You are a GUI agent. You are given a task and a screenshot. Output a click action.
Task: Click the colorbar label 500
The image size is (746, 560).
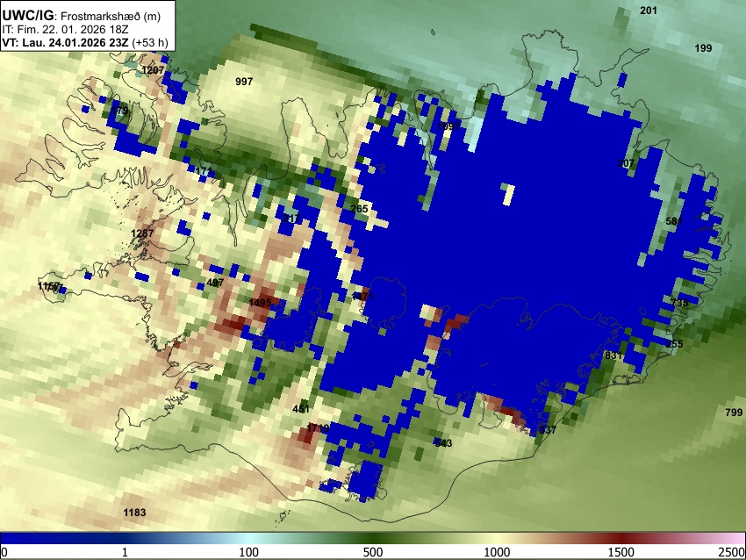click(x=373, y=552)
